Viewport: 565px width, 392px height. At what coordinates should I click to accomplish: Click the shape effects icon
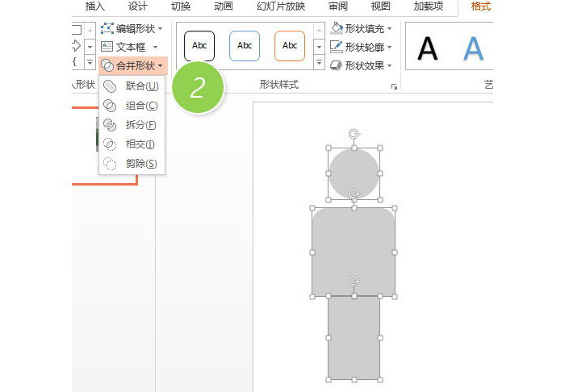(x=337, y=65)
